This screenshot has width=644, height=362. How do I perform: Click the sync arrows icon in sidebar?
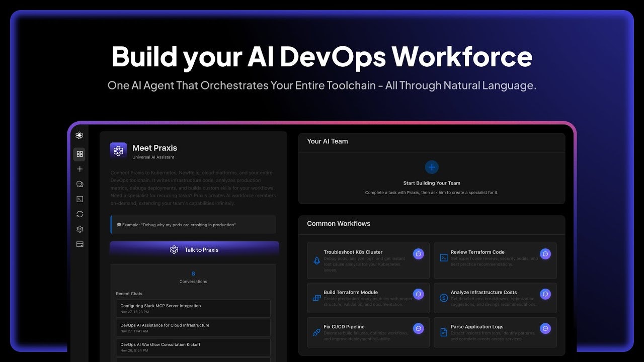click(x=79, y=214)
